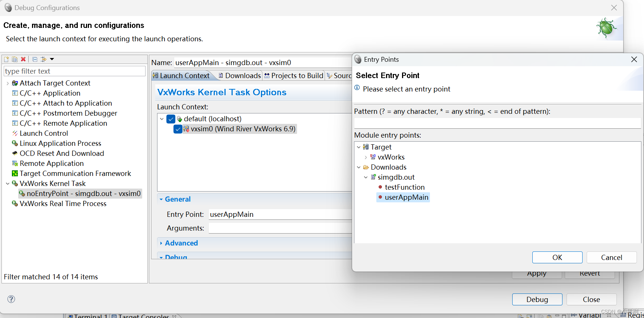Select noEntryPoint - simgdb.out - vxsim0 configuration
The height and width of the screenshot is (318, 644).
(80, 194)
